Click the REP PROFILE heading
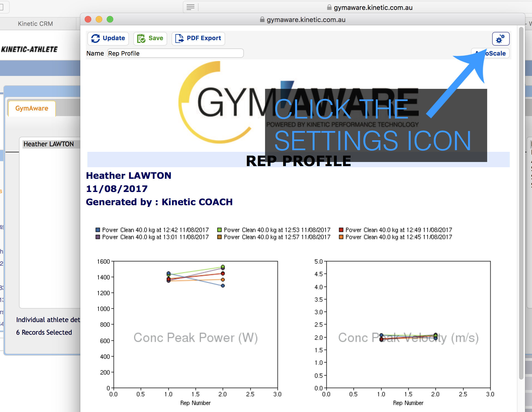Viewport: 532px width, 412px height. point(299,161)
